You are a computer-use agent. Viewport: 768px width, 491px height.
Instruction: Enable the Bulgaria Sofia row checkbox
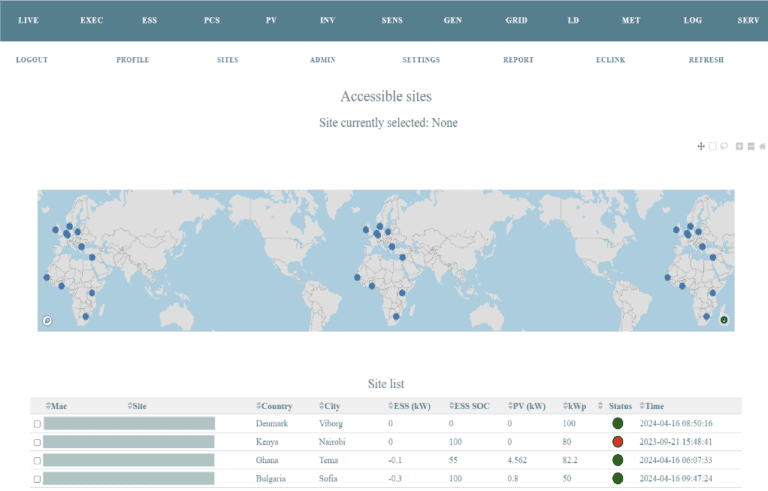pyautogui.click(x=37, y=478)
